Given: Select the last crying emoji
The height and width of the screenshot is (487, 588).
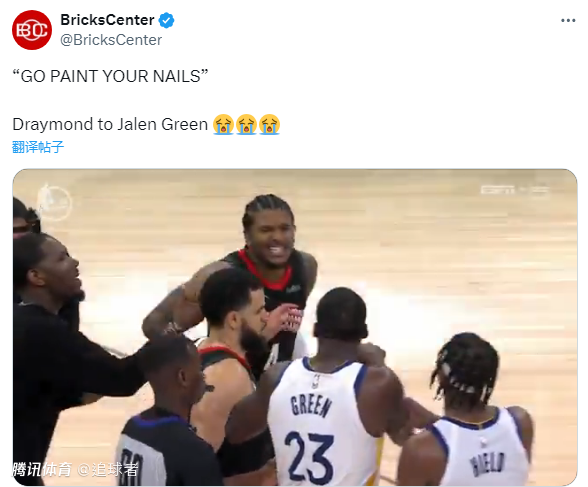Looking at the screenshot, I should pos(269,124).
